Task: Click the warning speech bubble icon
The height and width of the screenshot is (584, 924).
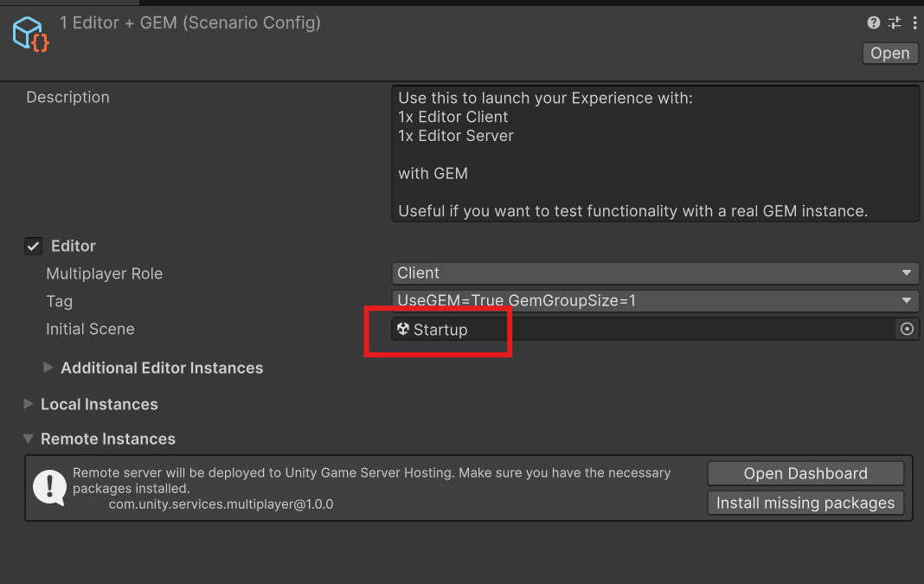Action: pos(49,487)
